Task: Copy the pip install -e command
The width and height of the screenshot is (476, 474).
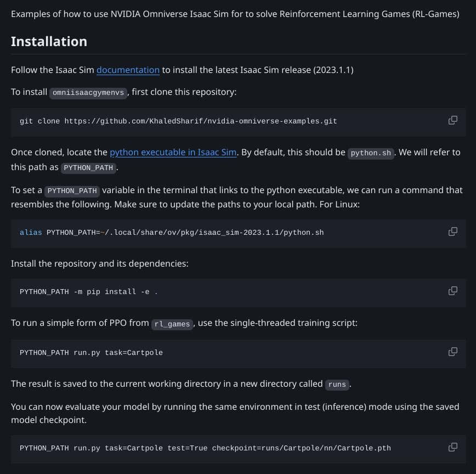Action: coord(453,291)
